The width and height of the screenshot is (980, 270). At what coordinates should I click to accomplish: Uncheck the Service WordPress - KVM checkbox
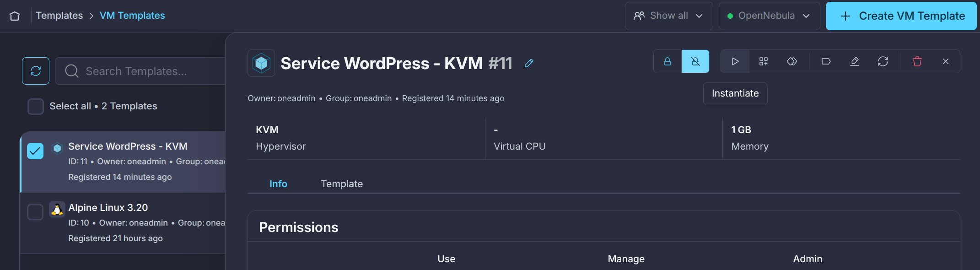[x=35, y=151]
